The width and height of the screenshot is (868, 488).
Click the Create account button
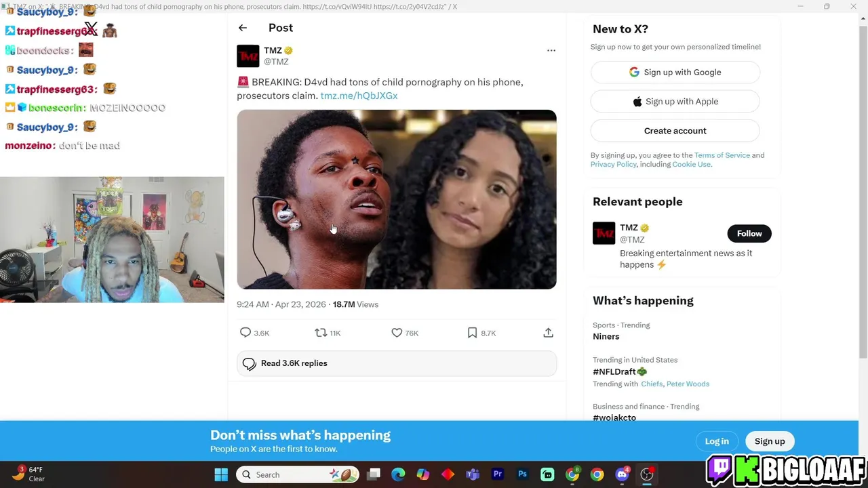pos(675,131)
